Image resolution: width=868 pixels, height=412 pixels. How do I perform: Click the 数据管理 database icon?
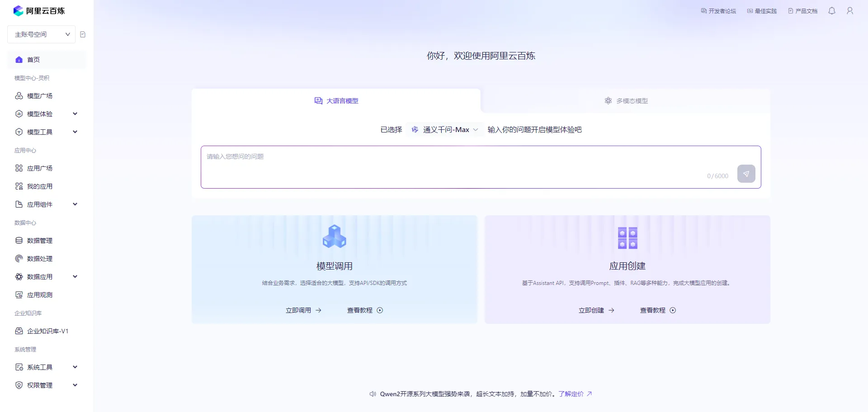click(x=19, y=241)
